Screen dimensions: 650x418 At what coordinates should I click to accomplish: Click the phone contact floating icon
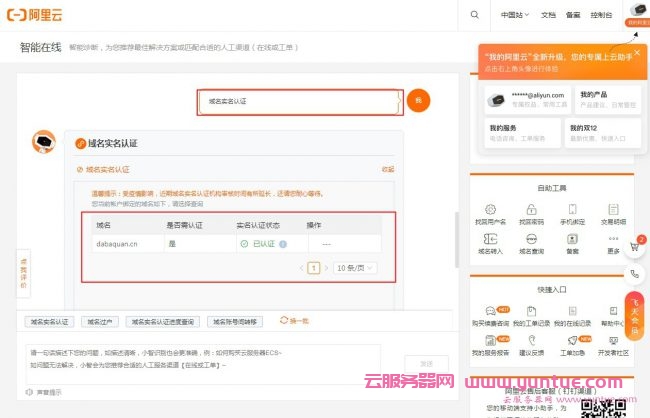point(635,273)
